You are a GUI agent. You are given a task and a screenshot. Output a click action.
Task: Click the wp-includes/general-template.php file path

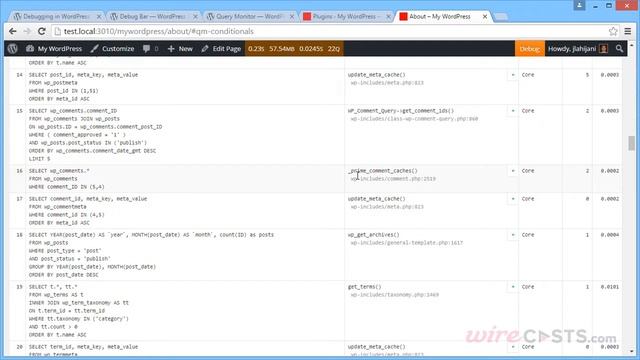(x=407, y=243)
